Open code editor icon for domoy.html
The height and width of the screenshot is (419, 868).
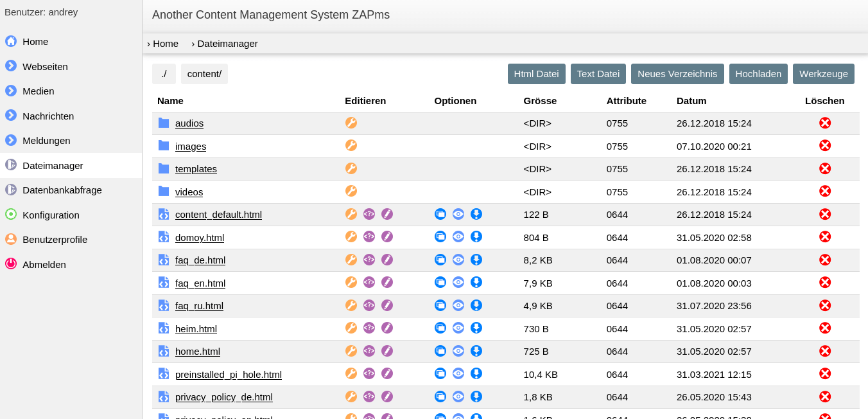pyautogui.click(x=369, y=236)
